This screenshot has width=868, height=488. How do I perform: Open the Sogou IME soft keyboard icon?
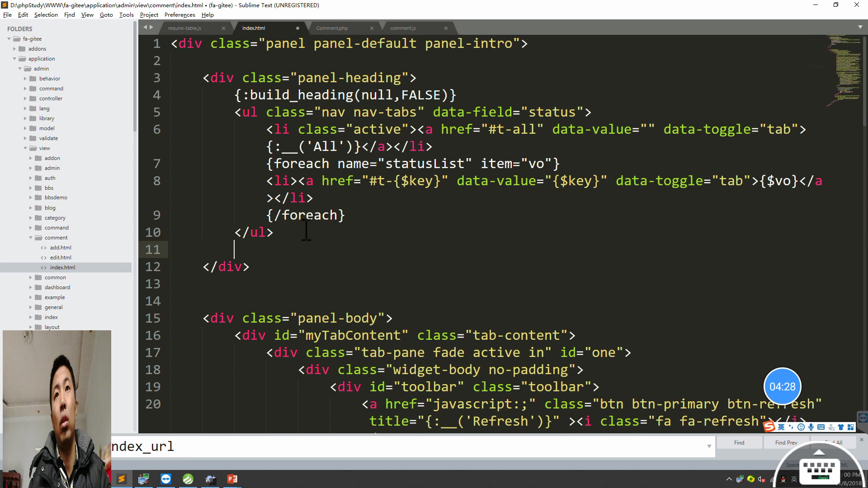pos(821,427)
